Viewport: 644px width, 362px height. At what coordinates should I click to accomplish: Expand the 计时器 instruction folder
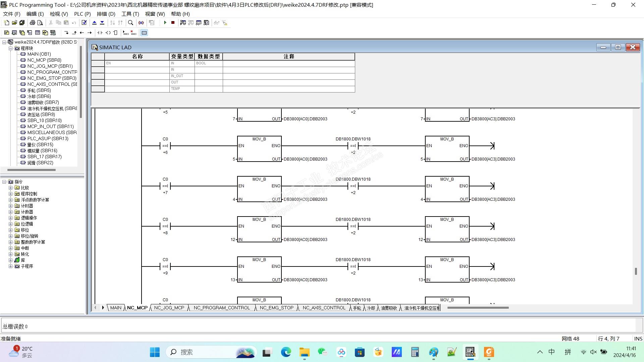click(x=10, y=206)
